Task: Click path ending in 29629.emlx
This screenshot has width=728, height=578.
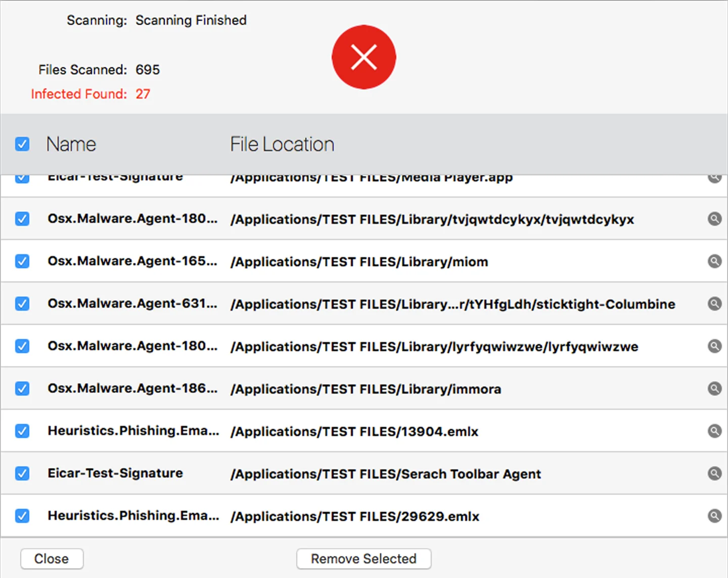Action: pos(355,516)
